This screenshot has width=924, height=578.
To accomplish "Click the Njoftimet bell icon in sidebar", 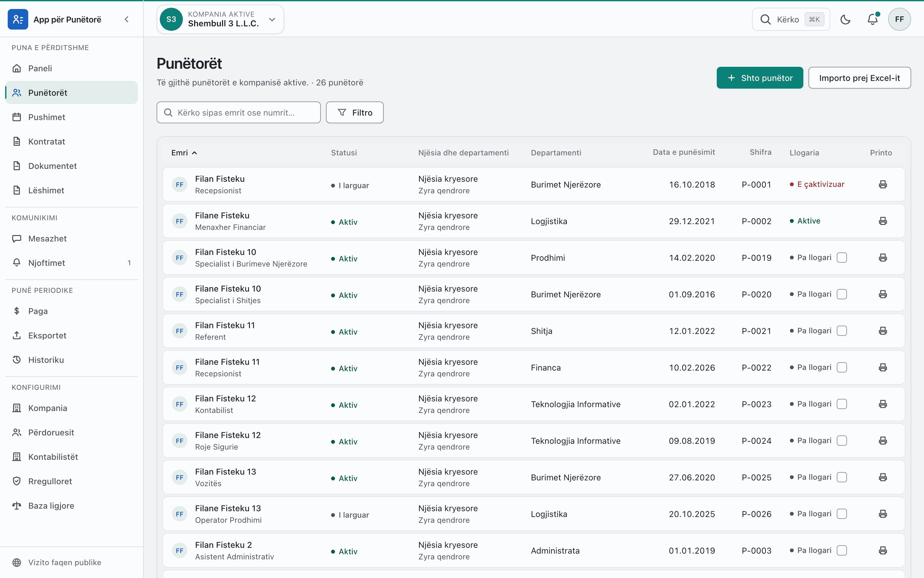I will pyautogui.click(x=17, y=263).
